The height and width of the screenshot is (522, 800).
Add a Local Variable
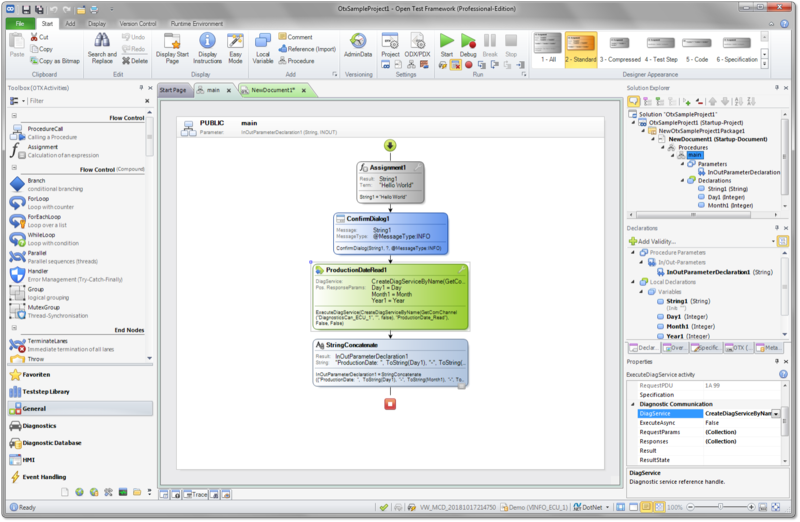coord(263,48)
